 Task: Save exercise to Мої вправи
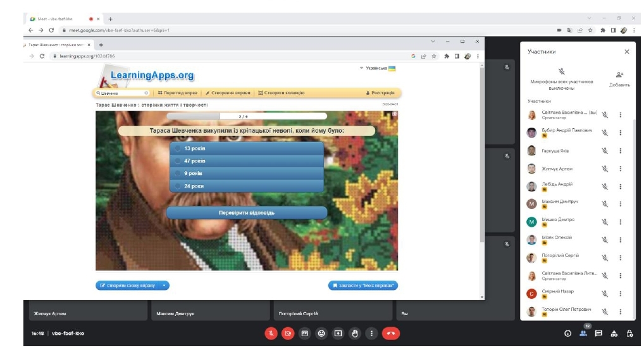point(363,286)
